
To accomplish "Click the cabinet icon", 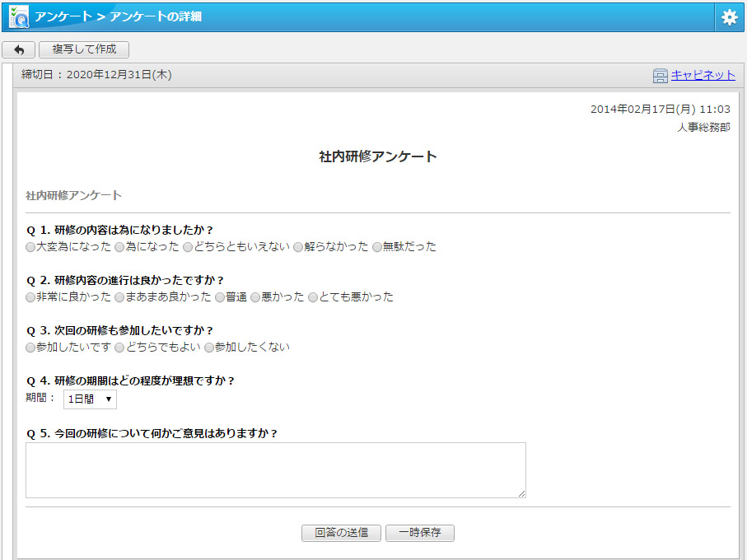I will point(660,76).
